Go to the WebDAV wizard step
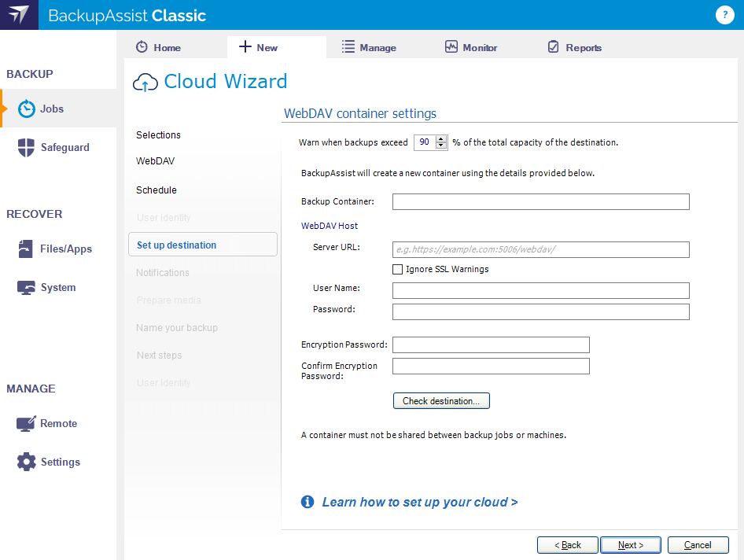 pyautogui.click(x=155, y=161)
